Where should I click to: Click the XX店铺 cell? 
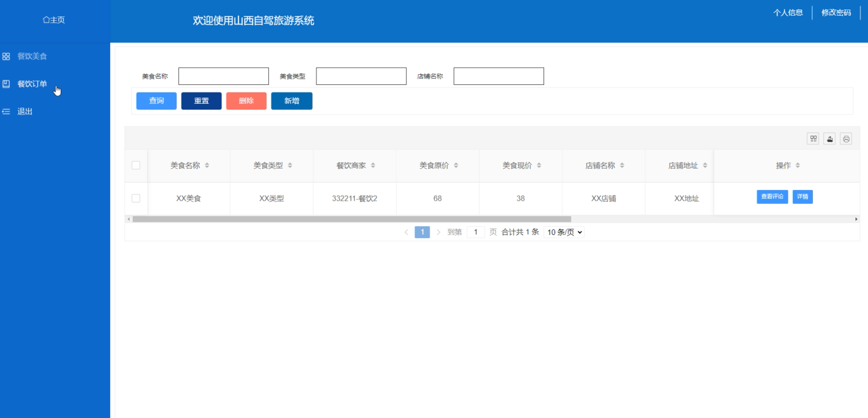(604, 198)
